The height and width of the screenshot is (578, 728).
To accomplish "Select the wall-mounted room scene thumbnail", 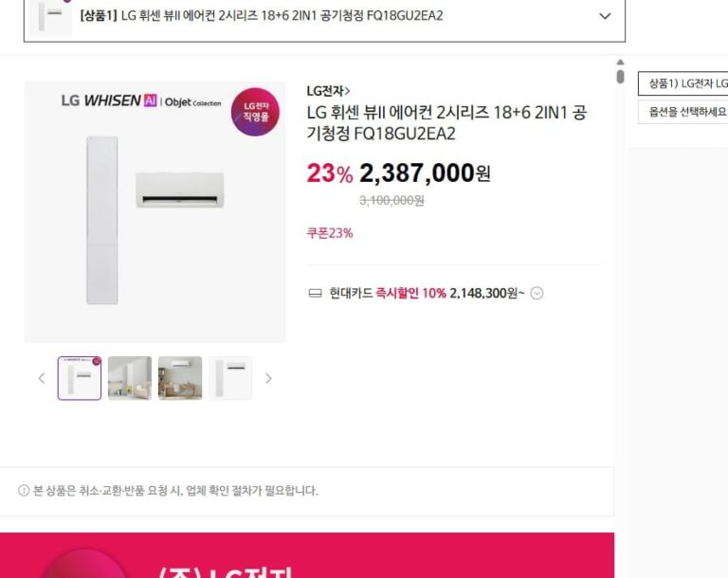I will [180, 378].
